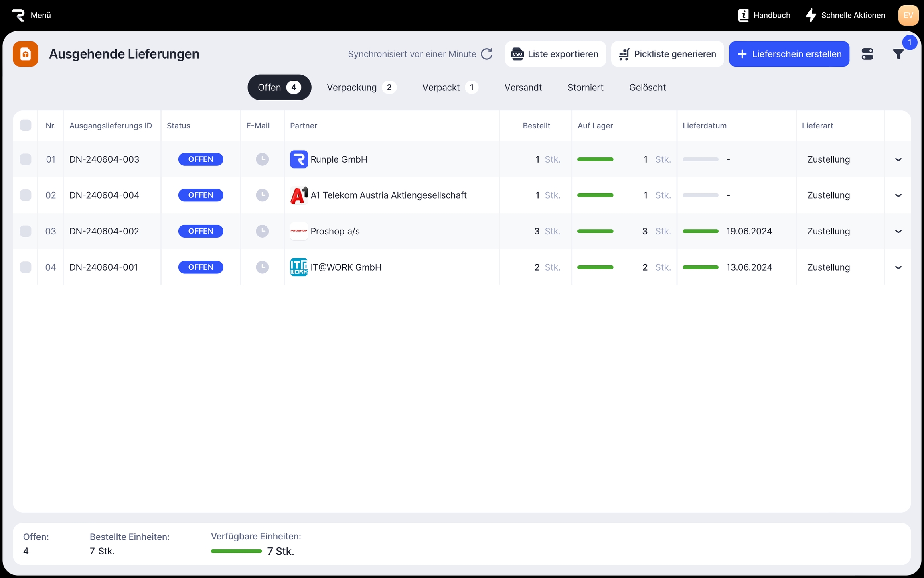Open the EV user avatar
This screenshot has height=578, width=924.
908,15
